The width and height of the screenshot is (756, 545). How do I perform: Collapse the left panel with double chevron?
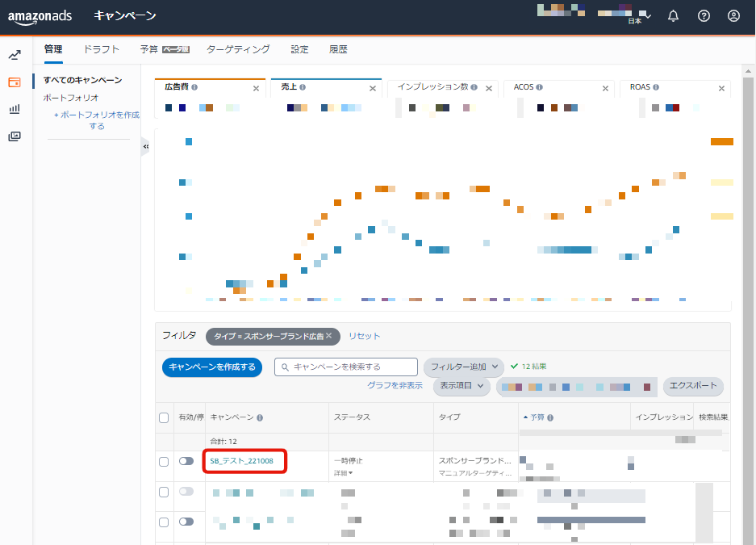coord(146,146)
